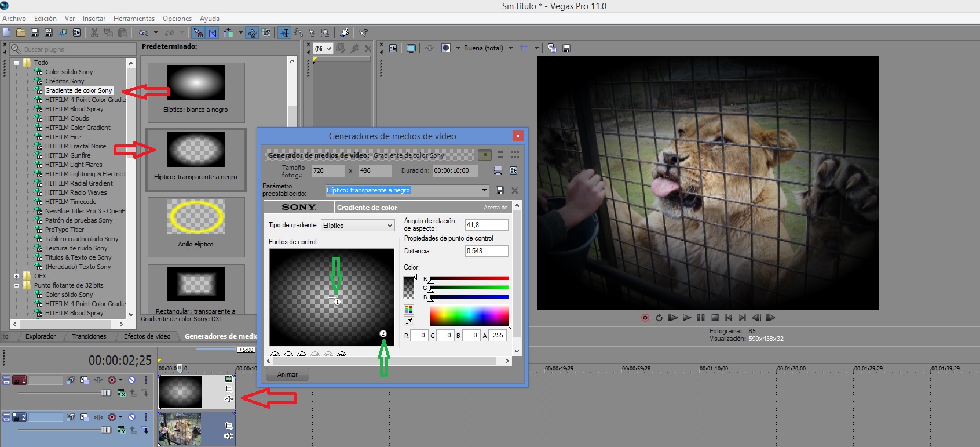The height and width of the screenshot is (447, 980).
Task: Select HITFILM Light Flares plugin
Action: [74, 165]
